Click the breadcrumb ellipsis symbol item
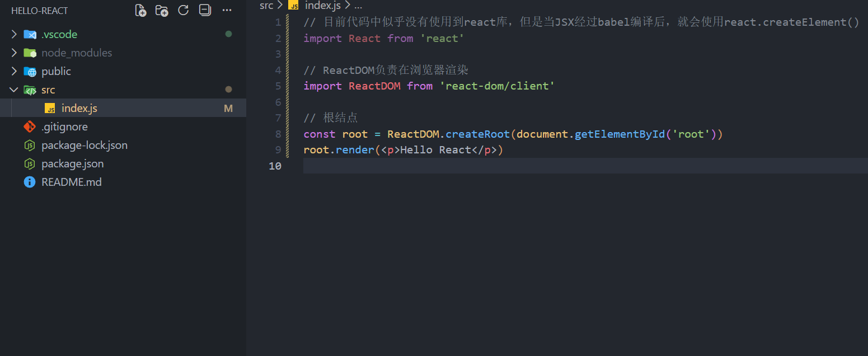The image size is (868, 356). 359,6
